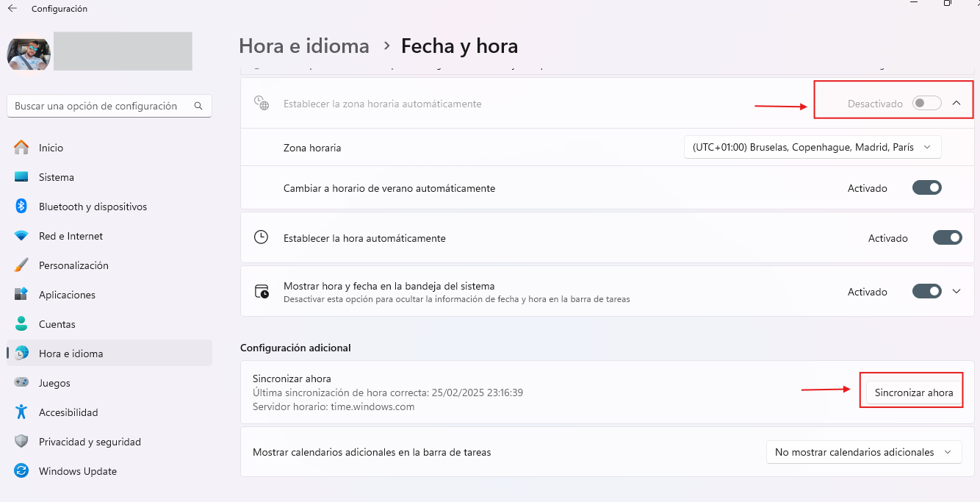The image size is (980, 502).
Task: Expand the system tray time options chevron
Action: click(956, 292)
